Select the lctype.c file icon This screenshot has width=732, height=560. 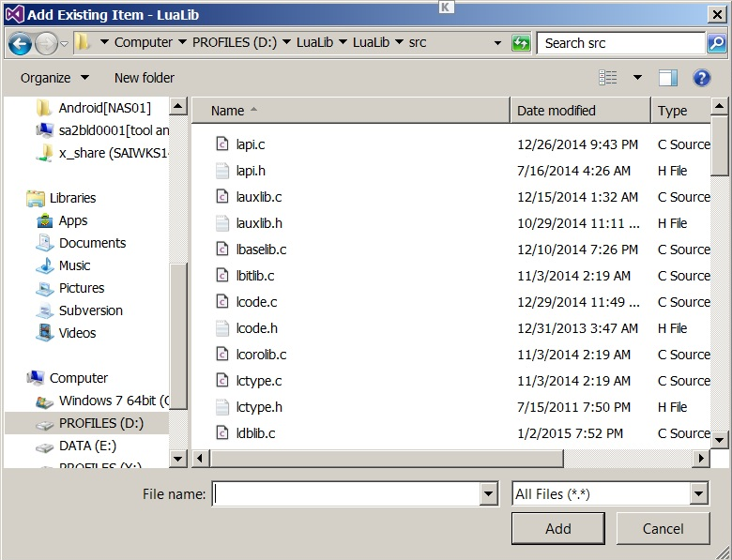[222, 381]
